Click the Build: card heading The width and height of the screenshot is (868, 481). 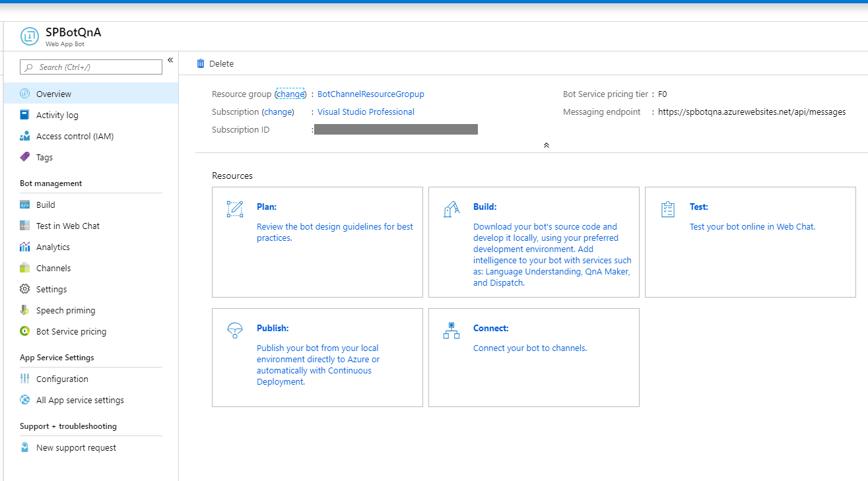coord(485,207)
